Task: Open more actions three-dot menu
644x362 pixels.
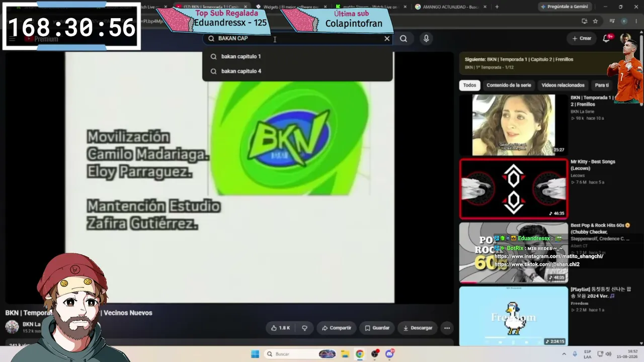Action: coord(447,328)
